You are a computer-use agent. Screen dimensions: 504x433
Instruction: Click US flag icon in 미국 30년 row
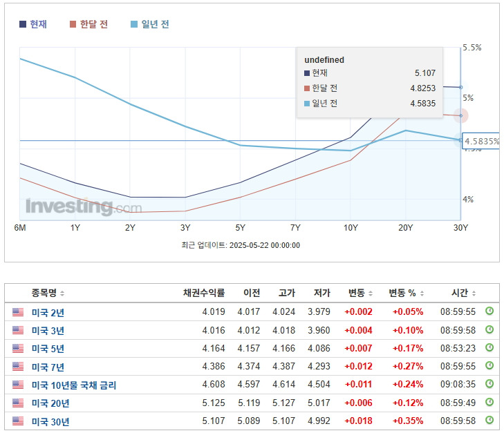click(18, 421)
